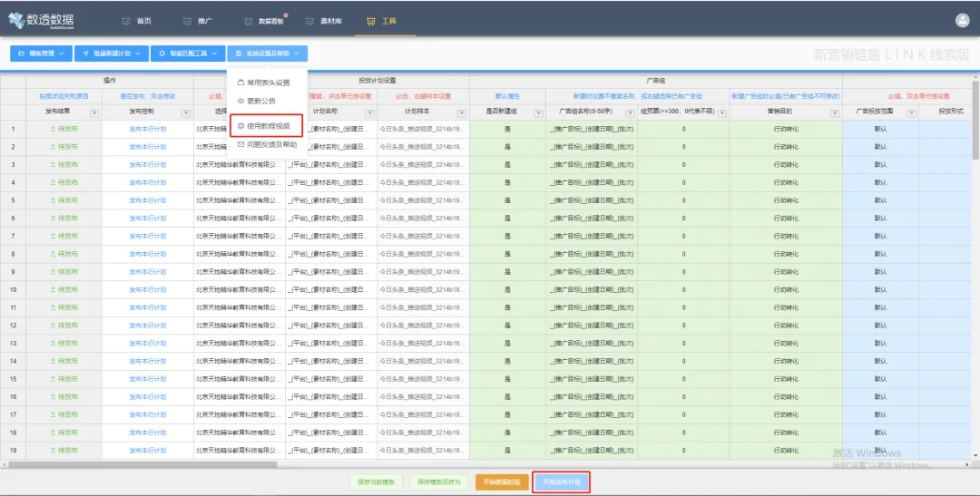Select row 3 营销目的 cell 行动转化
The width and height of the screenshot is (980, 496).
click(786, 164)
